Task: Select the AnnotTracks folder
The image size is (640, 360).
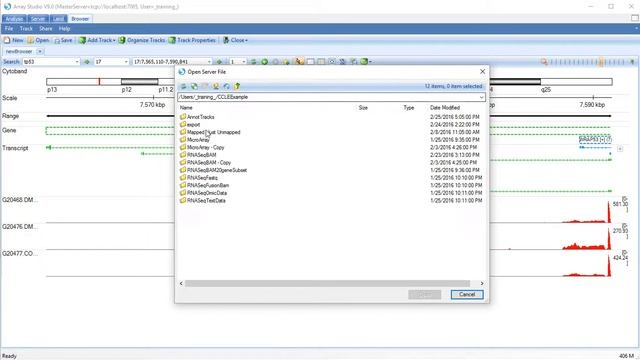Action: point(197,117)
